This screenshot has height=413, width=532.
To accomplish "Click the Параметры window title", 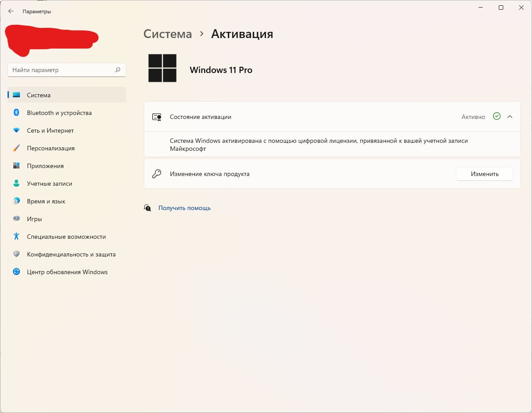I will click(x=37, y=11).
